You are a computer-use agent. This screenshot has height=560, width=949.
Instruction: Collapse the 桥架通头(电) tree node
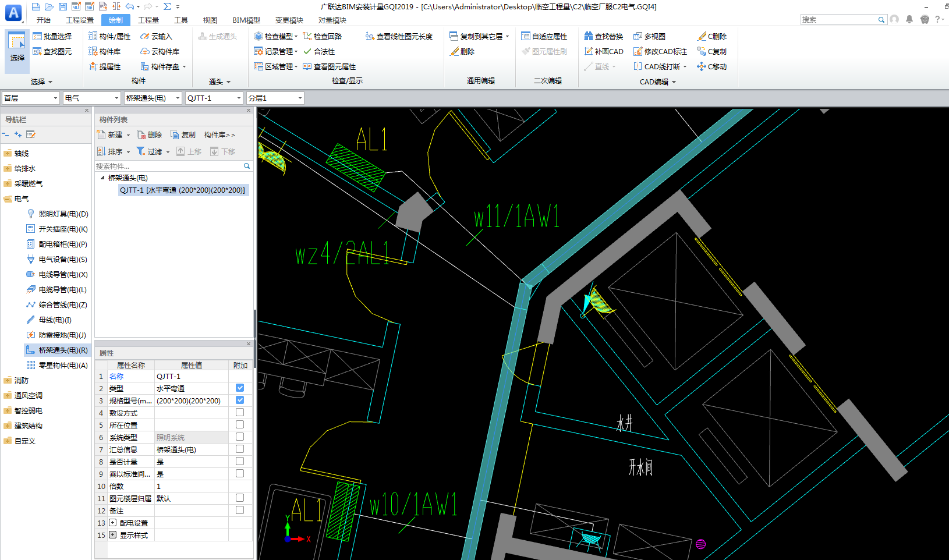(103, 178)
